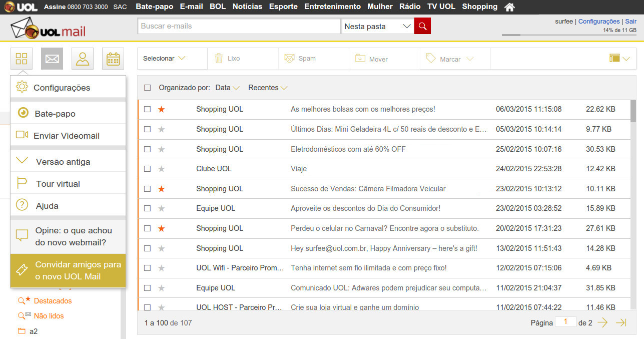Click the storage usage bar
Screen dimensions: 644x339
(569, 35)
